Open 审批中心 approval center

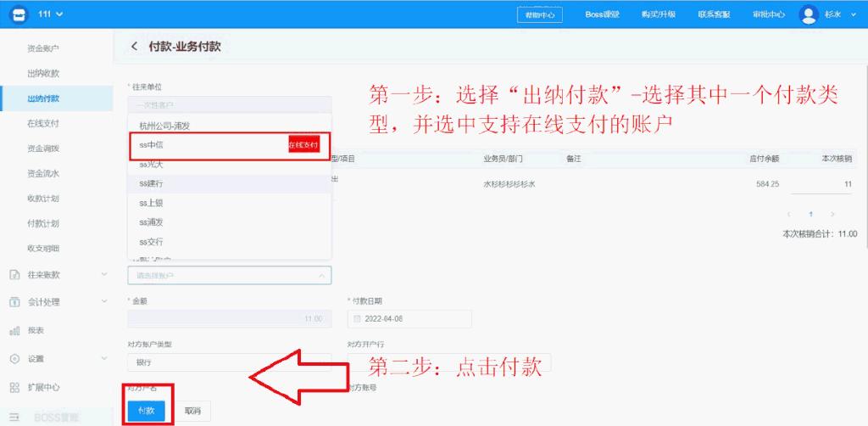click(769, 14)
